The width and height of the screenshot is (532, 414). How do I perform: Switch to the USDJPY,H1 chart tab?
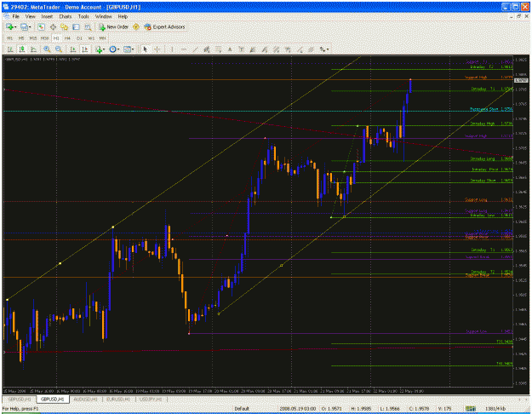151,400
